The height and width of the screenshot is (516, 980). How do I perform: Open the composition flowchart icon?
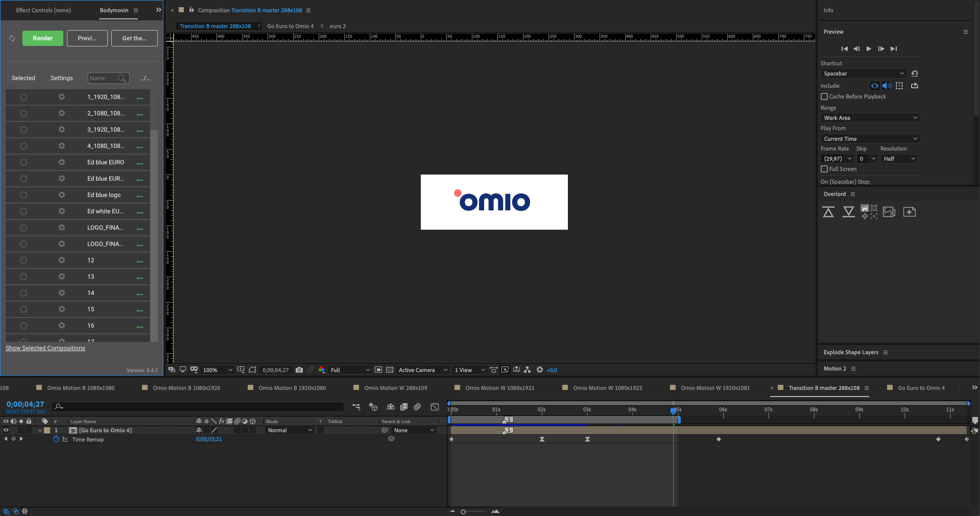click(528, 370)
